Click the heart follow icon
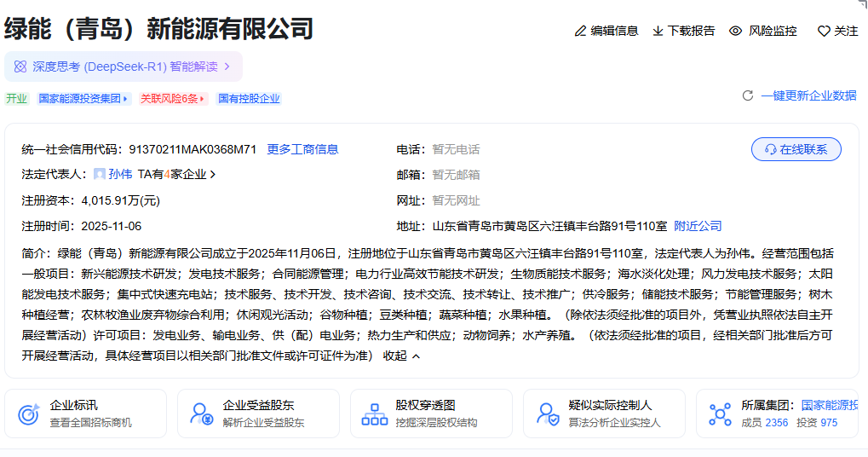Viewport: 868px width, 457px height. (x=824, y=31)
